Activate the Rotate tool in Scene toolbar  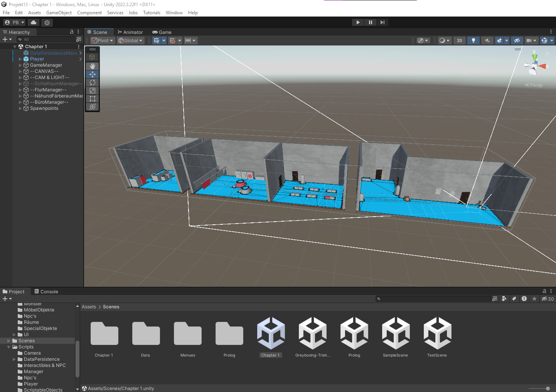[93, 82]
